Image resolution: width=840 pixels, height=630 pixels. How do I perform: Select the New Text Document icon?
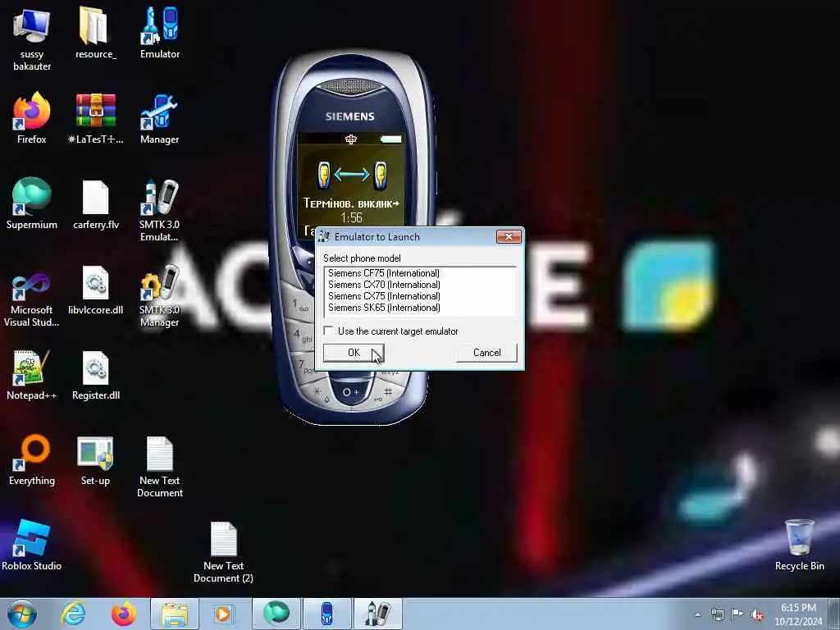[x=160, y=465]
